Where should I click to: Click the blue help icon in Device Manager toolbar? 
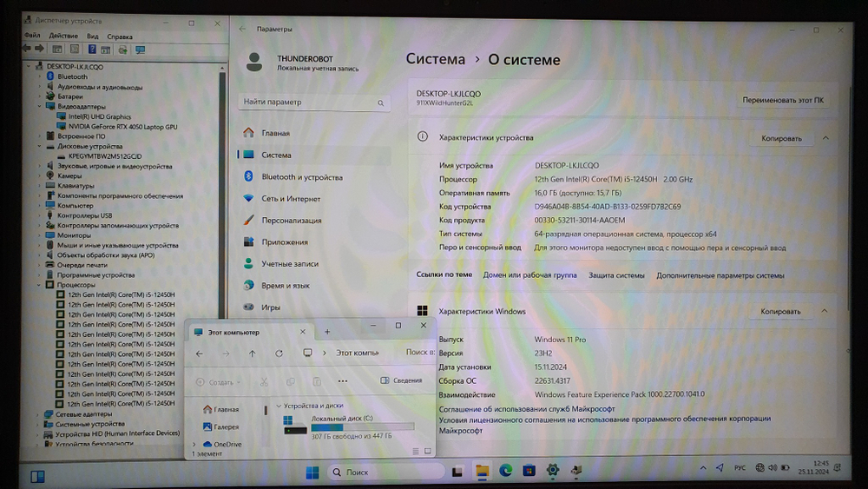click(92, 50)
